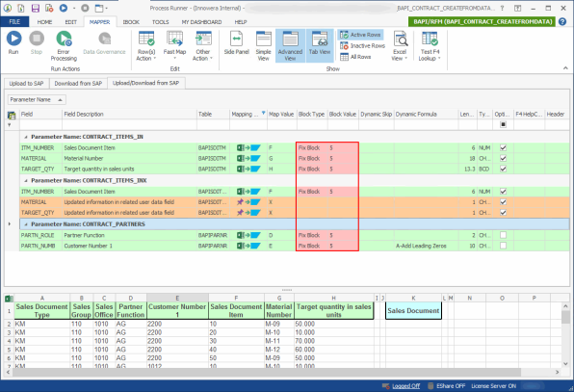
Task: Uncheck the Optional box for MATERIAL Material Number row
Action: tap(503, 159)
